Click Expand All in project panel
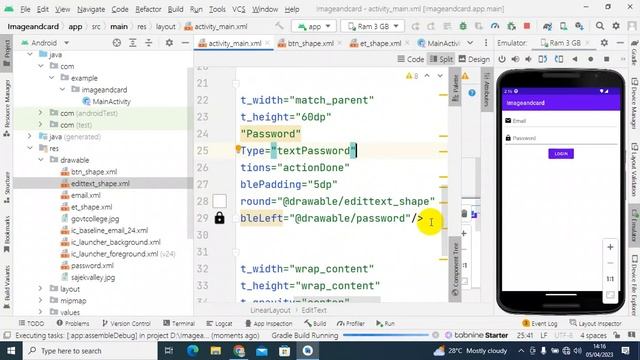 (133, 43)
